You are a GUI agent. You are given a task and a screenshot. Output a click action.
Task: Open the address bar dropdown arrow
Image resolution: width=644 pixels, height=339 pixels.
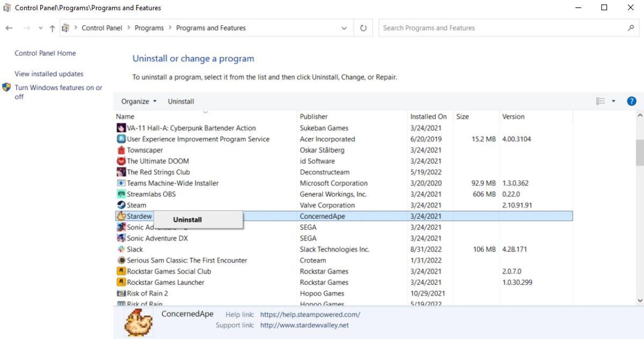coord(344,27)
